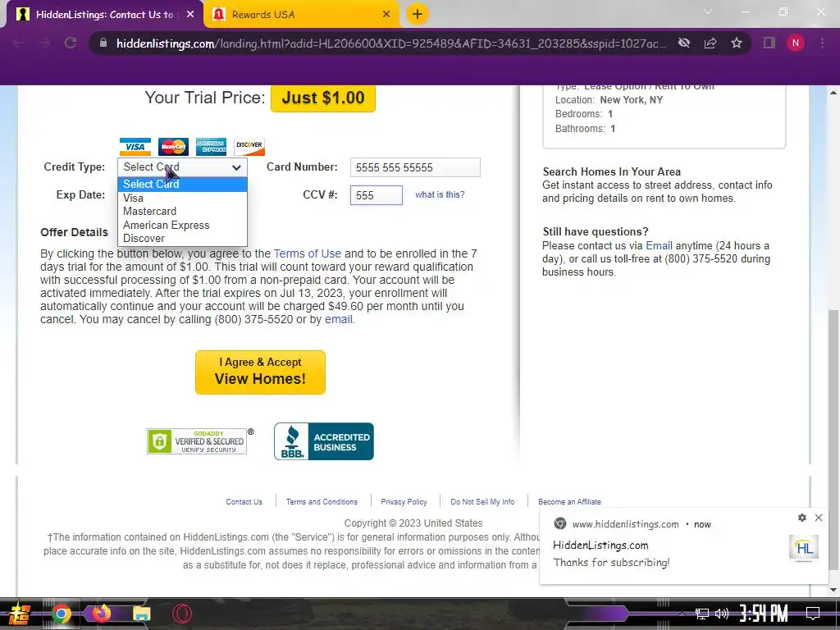840x630 pixels.
Task: Click the GoDaddy Verified & Secured seal
Action: point(197,441)
